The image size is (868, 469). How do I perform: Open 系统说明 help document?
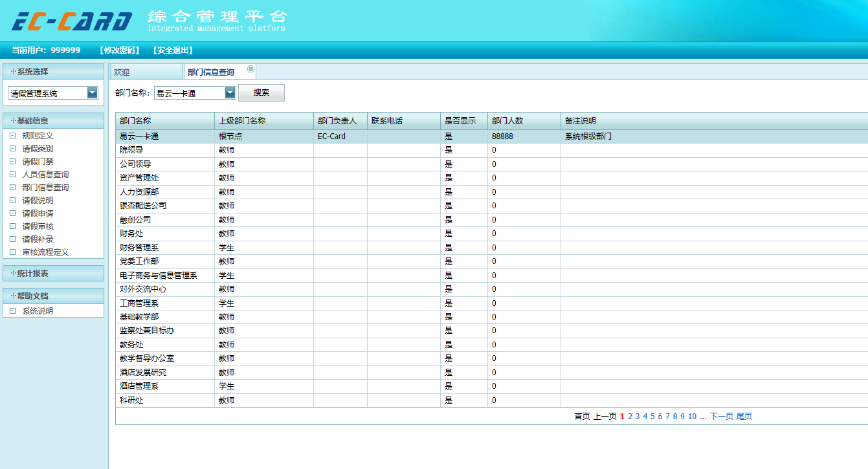point(38,311)
